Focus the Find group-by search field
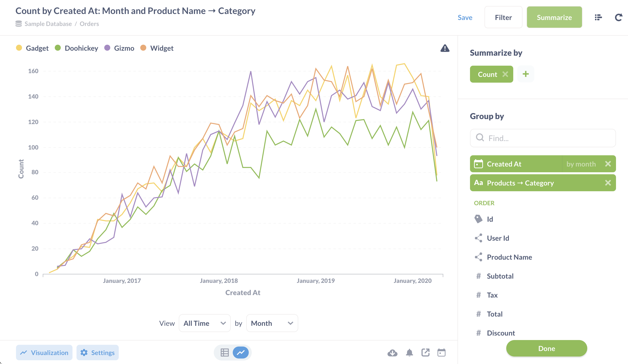This screenshot has width=628, height=364. point(543,138)
